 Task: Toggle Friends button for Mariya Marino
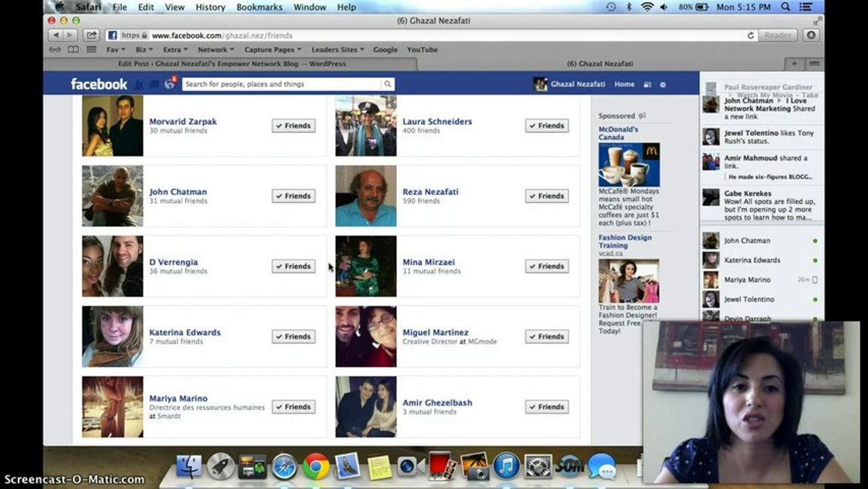tap(294, 407)
